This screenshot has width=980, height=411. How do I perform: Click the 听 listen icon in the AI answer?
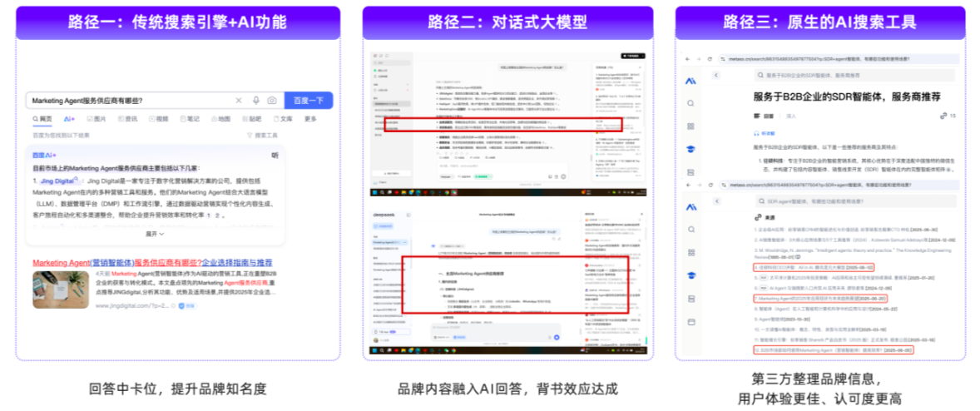(x=275, y=156)
